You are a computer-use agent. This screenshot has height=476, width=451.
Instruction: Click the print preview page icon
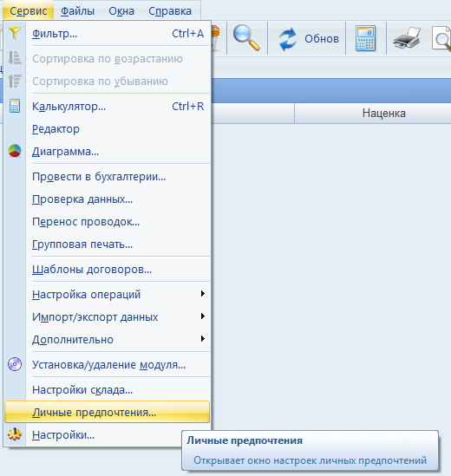441,38
